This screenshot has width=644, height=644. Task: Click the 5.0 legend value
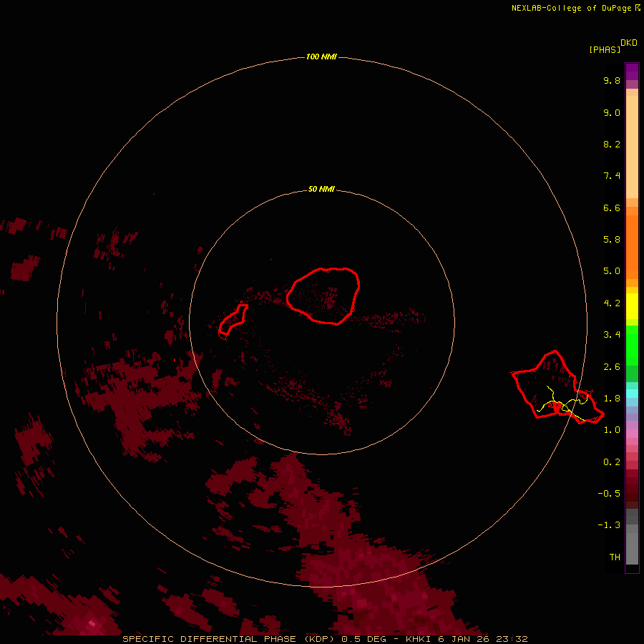[612, 271]
